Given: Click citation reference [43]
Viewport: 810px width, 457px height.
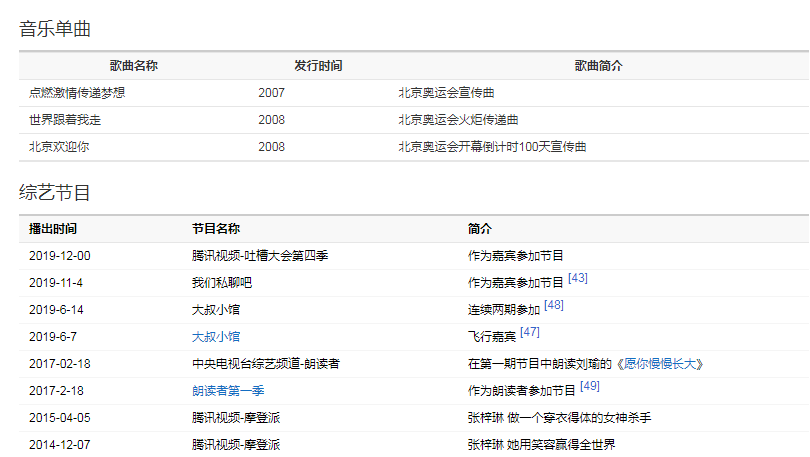Looking at the screenshot, I should [577, 278].
